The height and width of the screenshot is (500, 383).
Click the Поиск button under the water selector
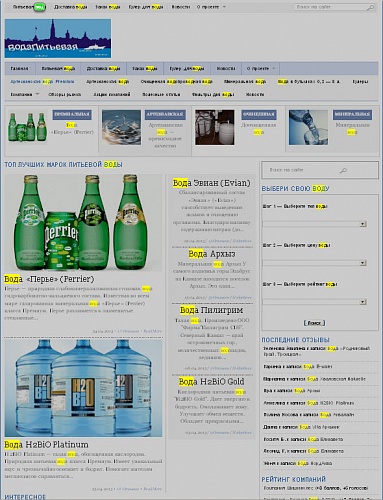314,323
